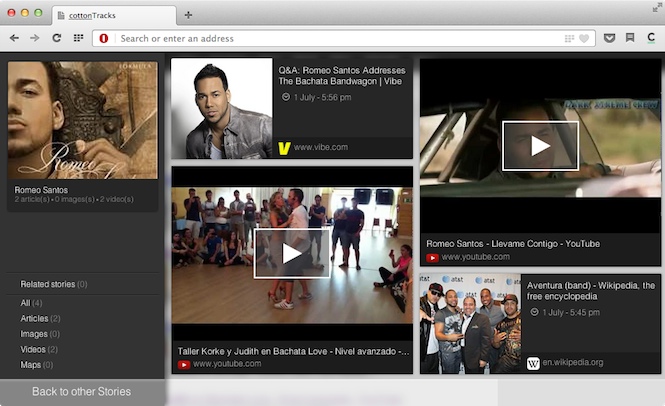
Task: Go forward using the forward arrow
Action: 34,38
